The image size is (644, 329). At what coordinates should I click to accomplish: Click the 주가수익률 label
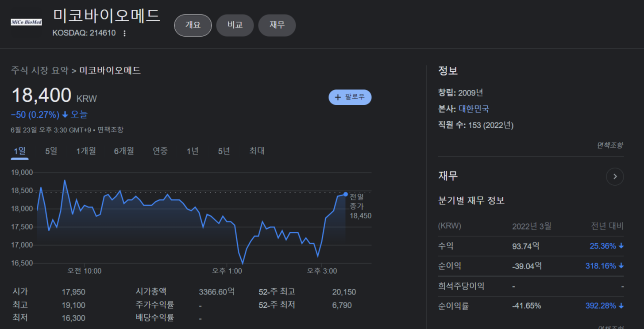[154, 305]
